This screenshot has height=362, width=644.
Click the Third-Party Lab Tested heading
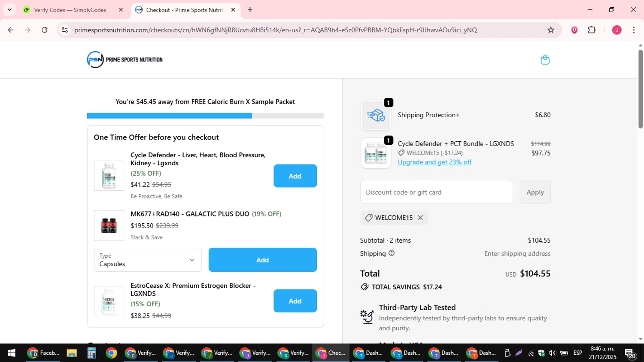pos(417,307)
